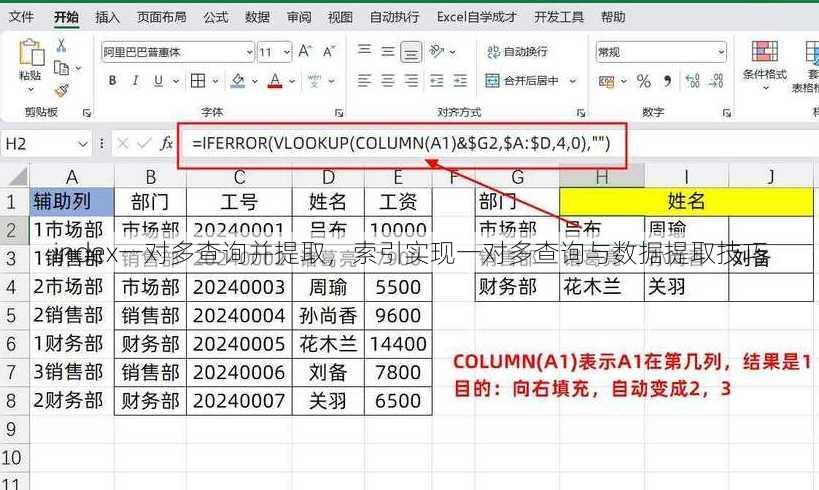
Task: Click the Increase Indent icon
Action: (x=460, y=80)
